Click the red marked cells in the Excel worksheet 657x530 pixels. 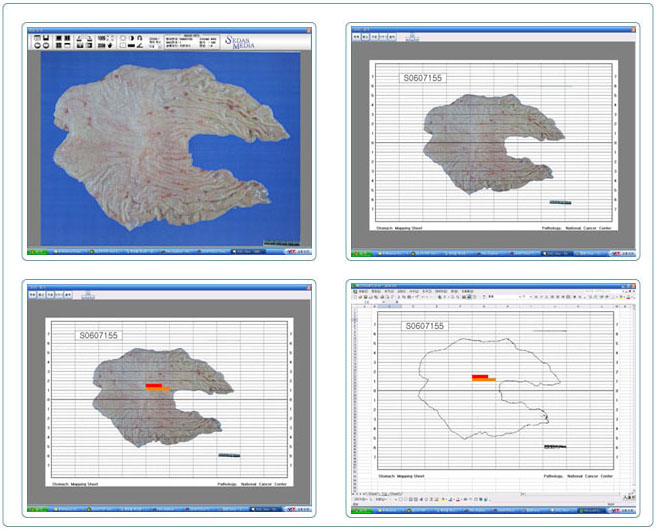pyautogui.click(x=480, y=377)
